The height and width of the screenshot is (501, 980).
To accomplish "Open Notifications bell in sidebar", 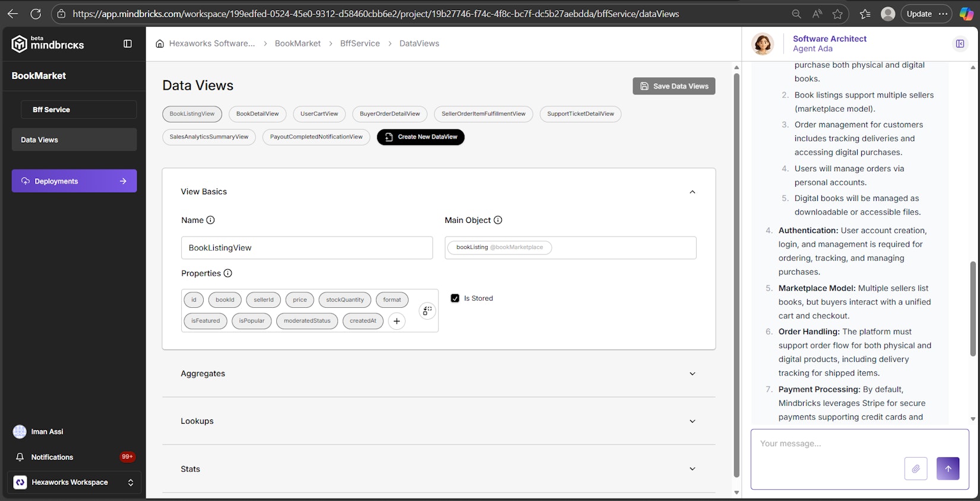I will 20,457.
